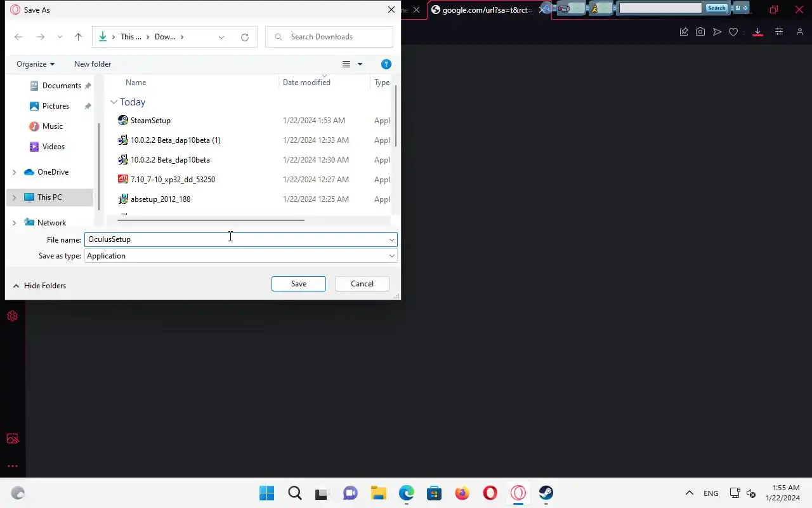Open Opera snapshot camera icon
The height and width of the screenshot is (508, 812).
click(x=700, y=32)
